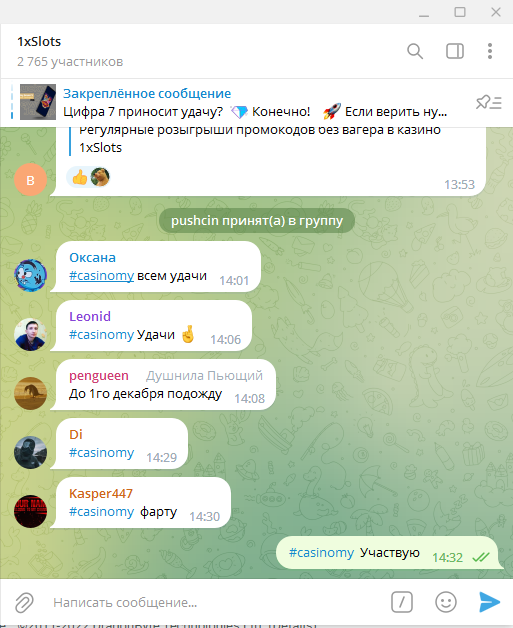513x628 pixels.
Task: Click the 1xSlots group title header
Action: [x=39, y=42]
